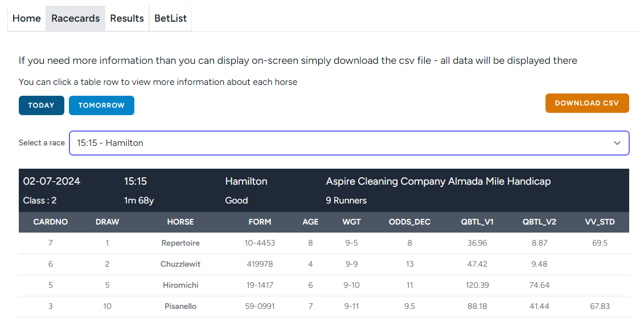
Task: Select the Repertoire horse row
Action: point(181,243)
